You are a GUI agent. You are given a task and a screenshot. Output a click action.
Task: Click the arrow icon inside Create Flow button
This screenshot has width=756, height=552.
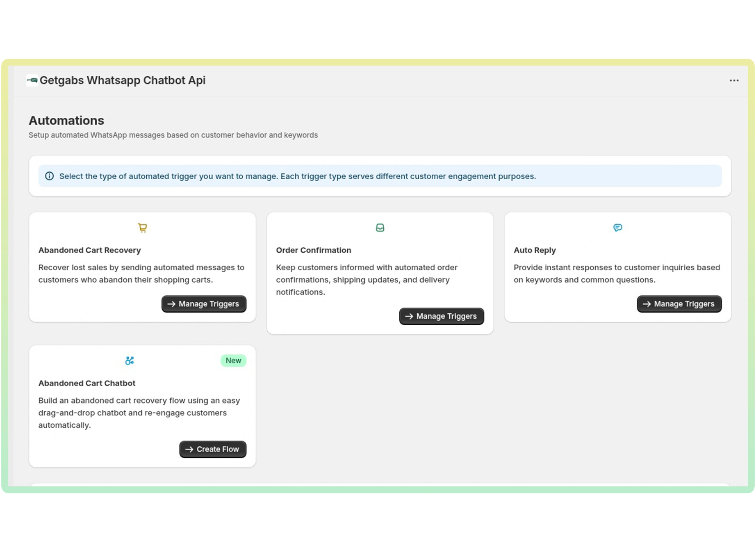point(190,449)
